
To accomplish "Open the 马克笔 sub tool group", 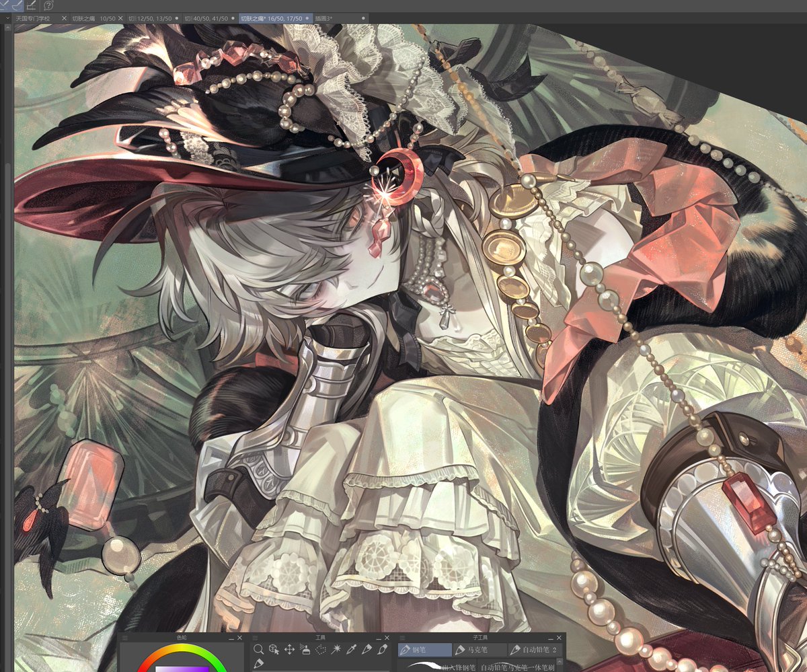I will pyautogui.click(x=480, y=650).
